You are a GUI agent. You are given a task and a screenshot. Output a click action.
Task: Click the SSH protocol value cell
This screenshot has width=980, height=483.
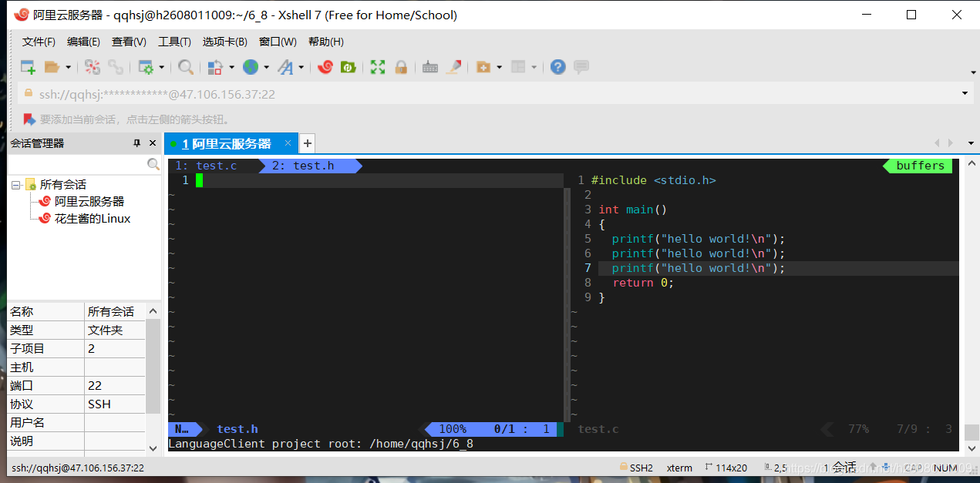coord(115,404)
